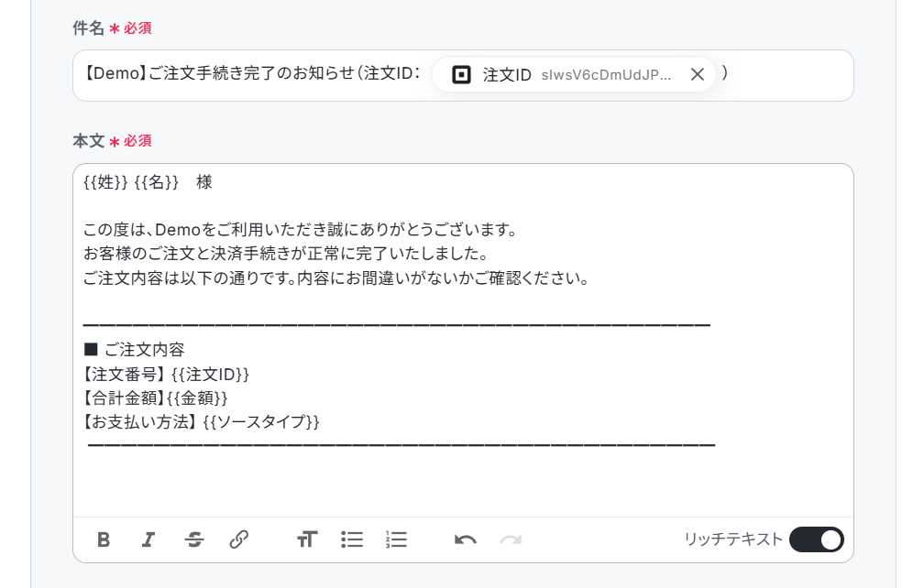Toggle strikethrough text formatting
Viewport: 924px width, 588px height.
click(x=194, y=539)
